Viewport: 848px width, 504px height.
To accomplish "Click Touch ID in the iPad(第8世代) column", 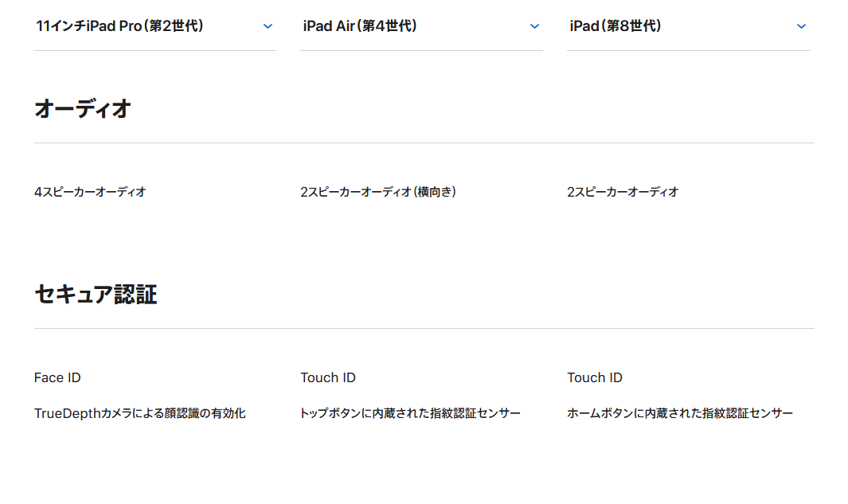I will [x=595, y=377].
